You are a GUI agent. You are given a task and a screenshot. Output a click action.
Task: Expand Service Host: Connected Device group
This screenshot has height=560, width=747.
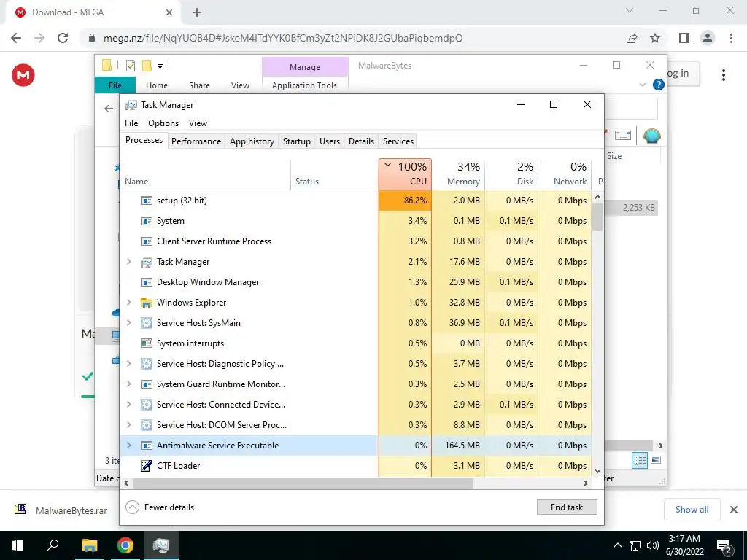128,405
